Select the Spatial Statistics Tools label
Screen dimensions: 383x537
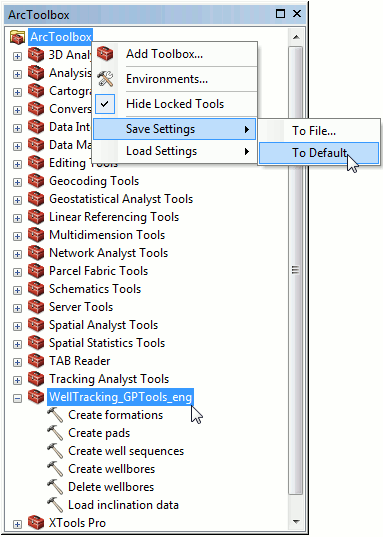(x=107, y=343)
